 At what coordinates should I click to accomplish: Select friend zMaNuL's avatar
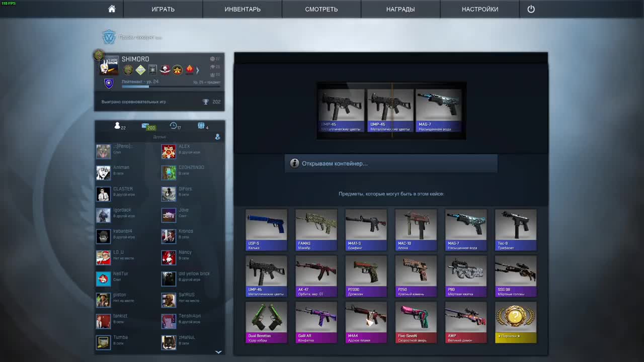pyautogui.click(x=169, y=342)
